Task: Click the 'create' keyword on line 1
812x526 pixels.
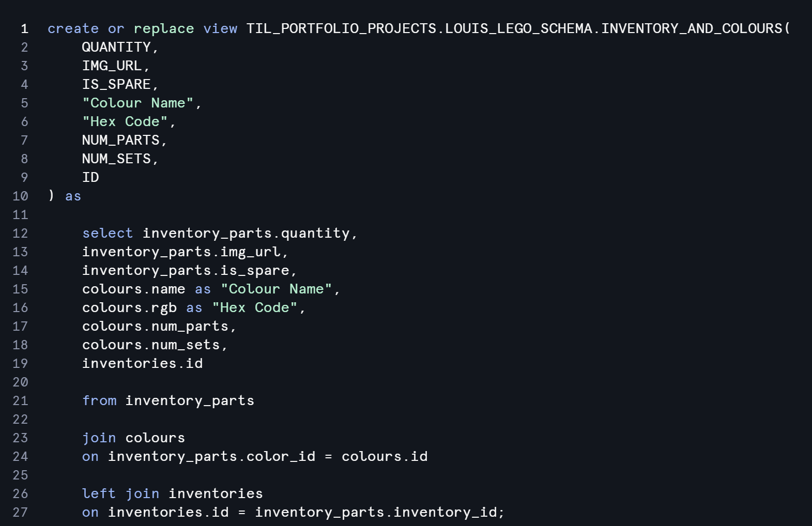Action: click(x=73, y=29)
